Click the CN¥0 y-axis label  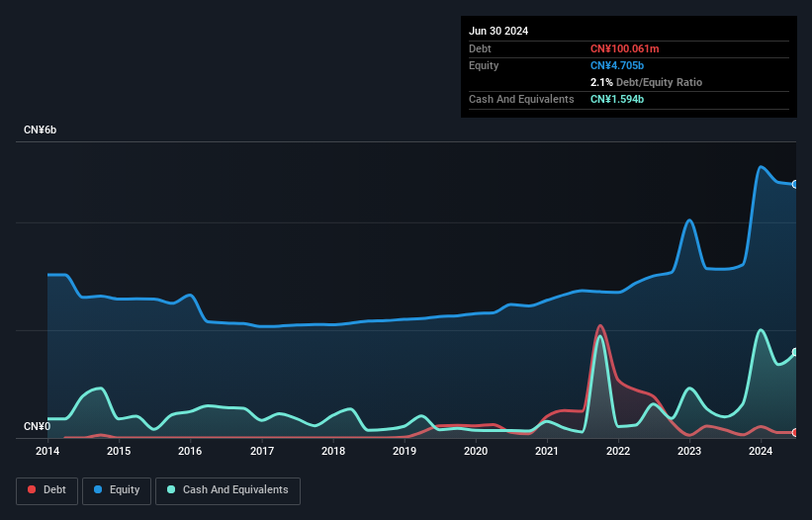coord(37,426)
